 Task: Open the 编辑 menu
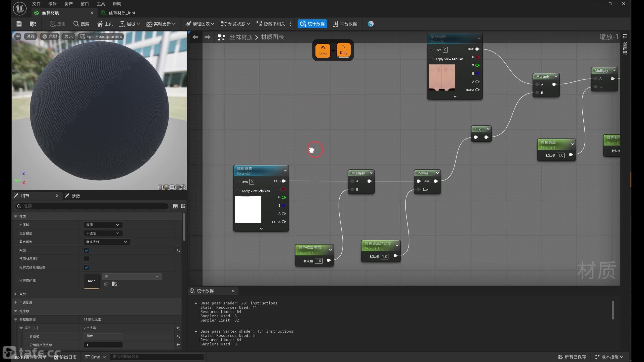point(53,4)
